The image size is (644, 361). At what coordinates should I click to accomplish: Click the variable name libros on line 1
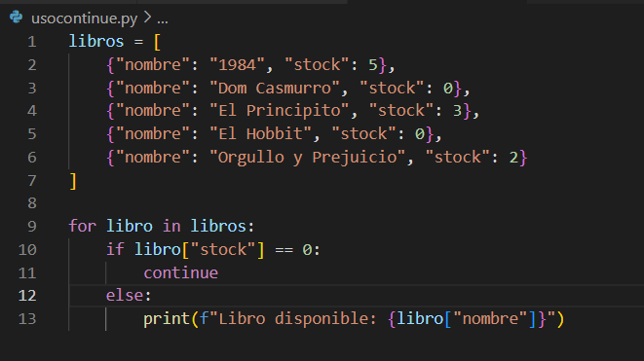coord(96,42)
